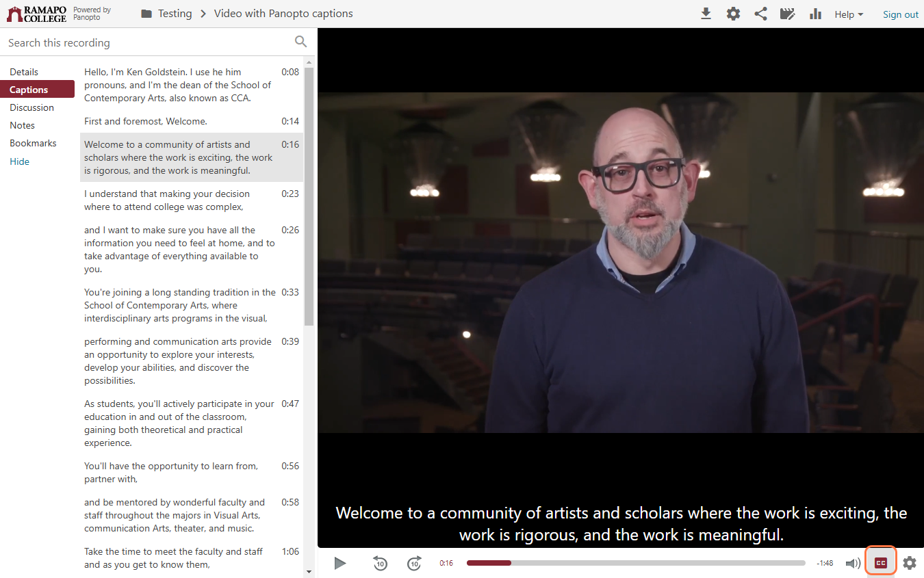The height and width of the screenshot is (578, 924).
Task: Open the Bookmarks tab
Action: click(33, 143)
